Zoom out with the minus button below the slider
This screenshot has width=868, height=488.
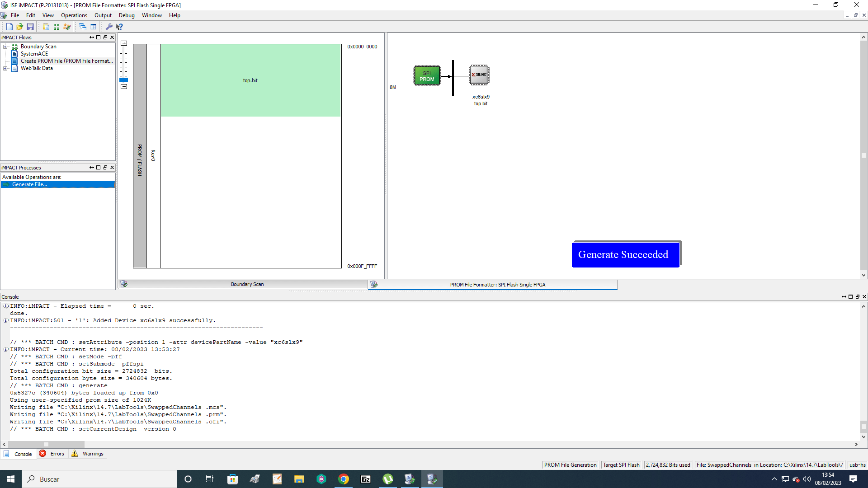(124, 86)
